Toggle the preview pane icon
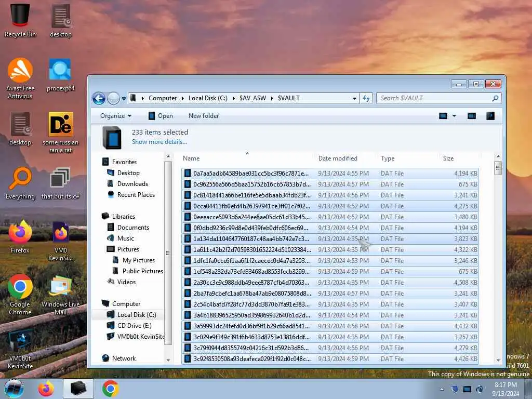This screenshot has width=532, height=399. pos(472,116)
